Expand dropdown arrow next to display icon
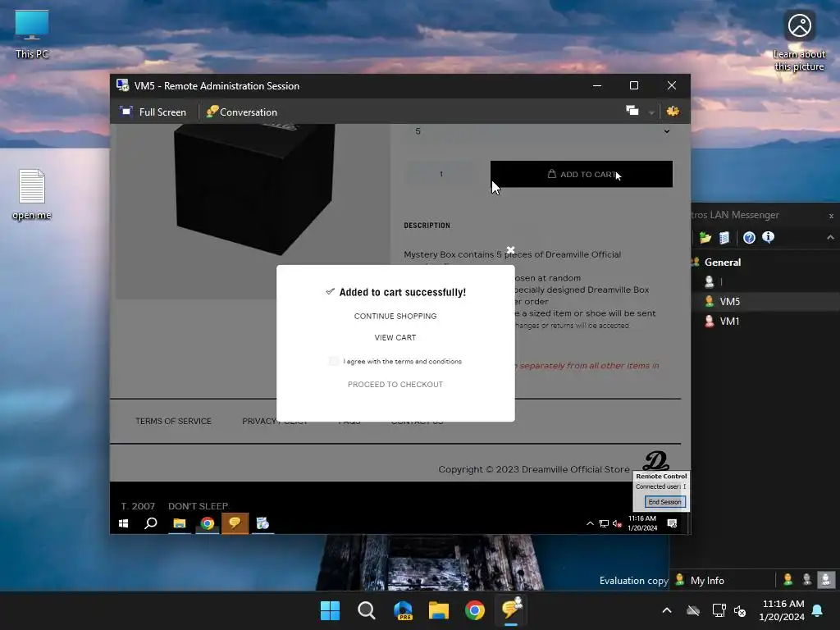840x630 pixels. pyautogui.click(x=651, y=112)
